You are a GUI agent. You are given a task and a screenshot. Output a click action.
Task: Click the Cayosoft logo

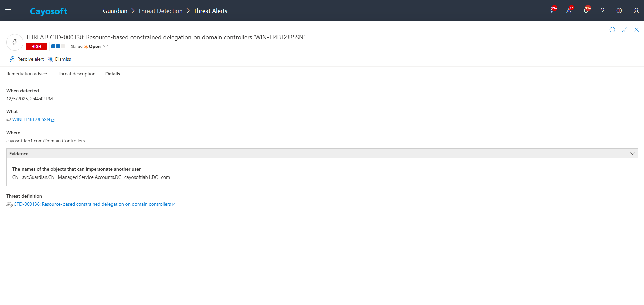pyautogui.click(x=48, y=11)
